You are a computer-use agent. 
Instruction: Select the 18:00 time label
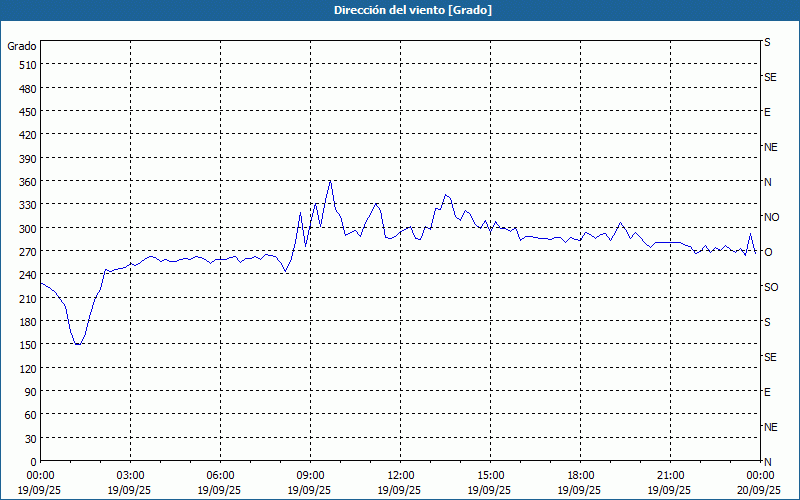[580, 475]
